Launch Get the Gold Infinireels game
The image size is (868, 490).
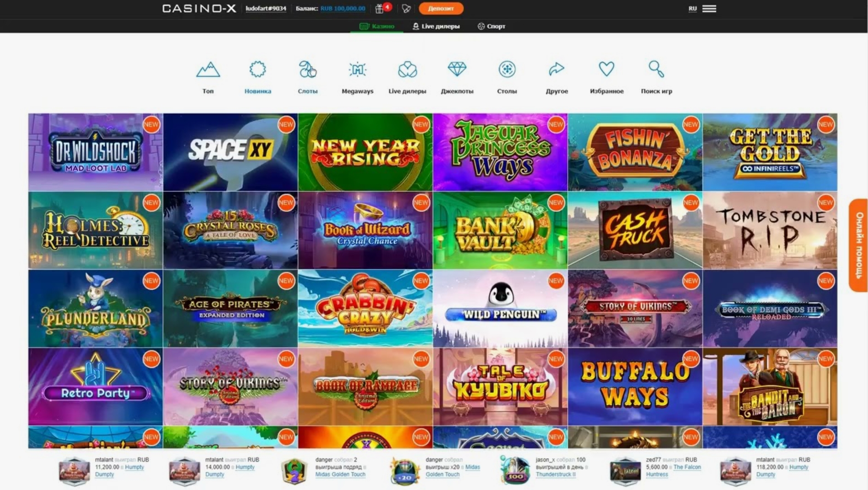coord(770,152)
